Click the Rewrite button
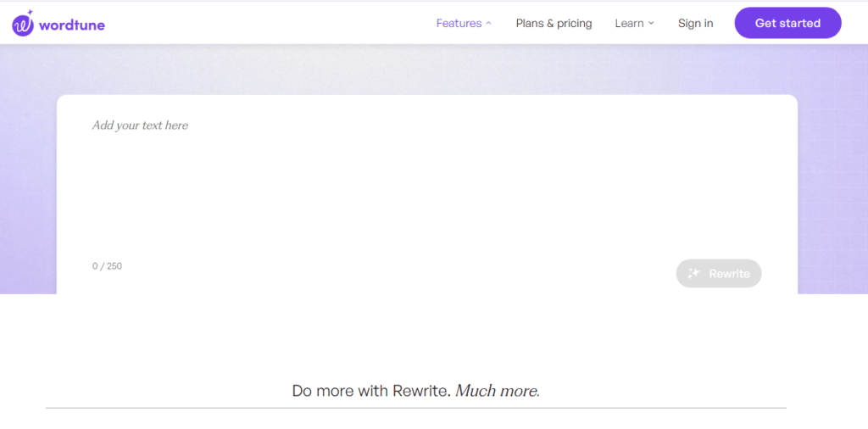This screenshot has height=429, width=868. (719, 274)
